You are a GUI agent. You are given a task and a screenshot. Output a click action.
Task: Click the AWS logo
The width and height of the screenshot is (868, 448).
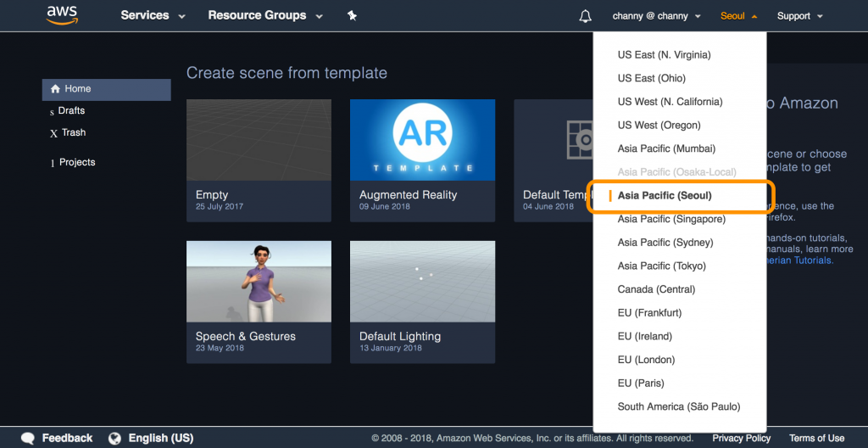(62, 15)
